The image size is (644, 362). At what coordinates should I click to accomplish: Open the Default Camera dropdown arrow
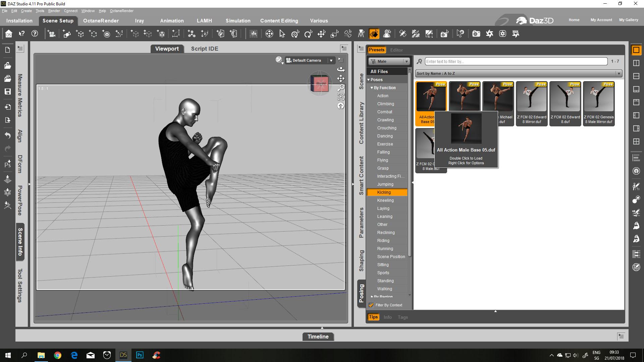[331, 60]
